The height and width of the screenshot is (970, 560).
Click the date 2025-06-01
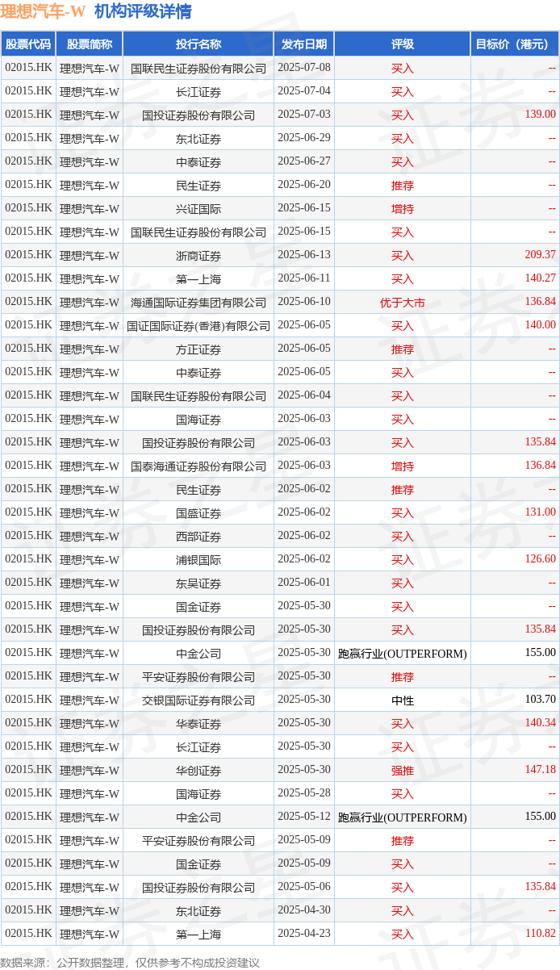pos(304,583)
